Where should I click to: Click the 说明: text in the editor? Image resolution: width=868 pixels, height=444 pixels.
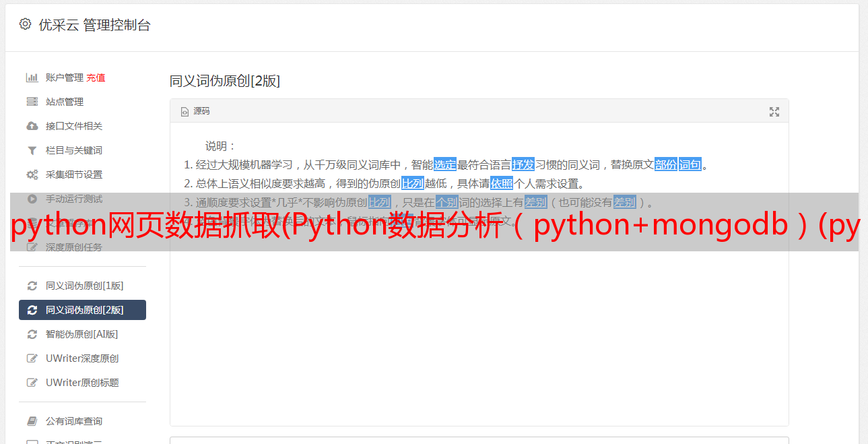[221, 146]
